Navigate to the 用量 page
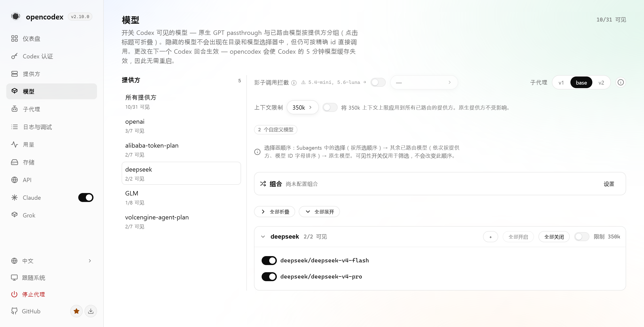644x327 pixels. 51,144
